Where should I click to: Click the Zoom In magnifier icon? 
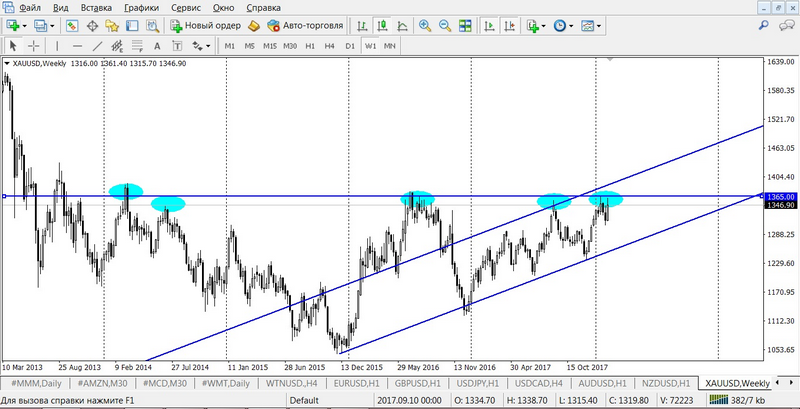pyautogui.click(x=425, y=25)
